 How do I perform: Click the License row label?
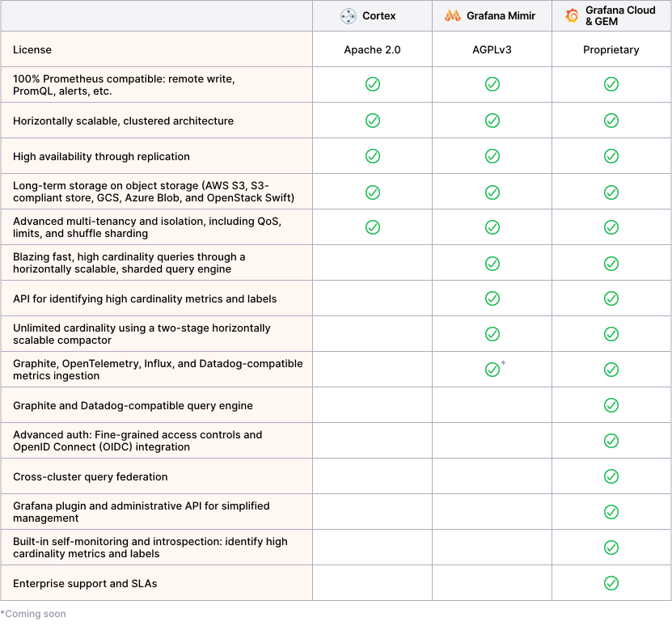(x=32, y=50)
